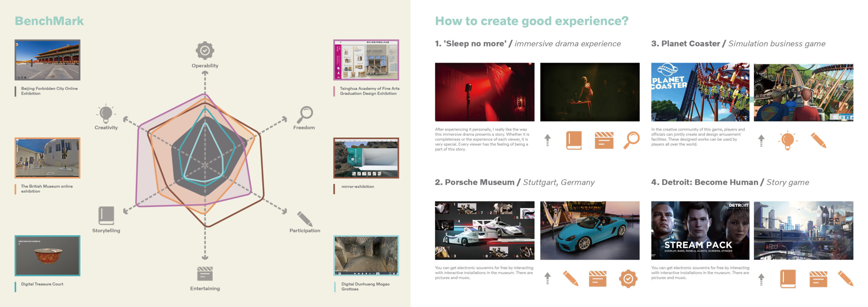Click the orange book icon under Detroit: Become Human
868x307 pixels.
(788, 279)
